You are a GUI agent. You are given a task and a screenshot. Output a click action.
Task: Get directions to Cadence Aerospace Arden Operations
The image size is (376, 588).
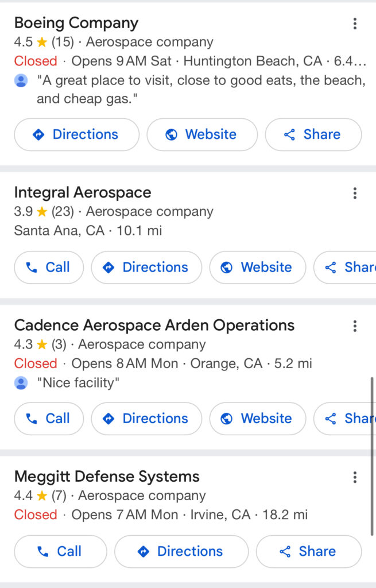pyautogui.click(x=146, y=419)
